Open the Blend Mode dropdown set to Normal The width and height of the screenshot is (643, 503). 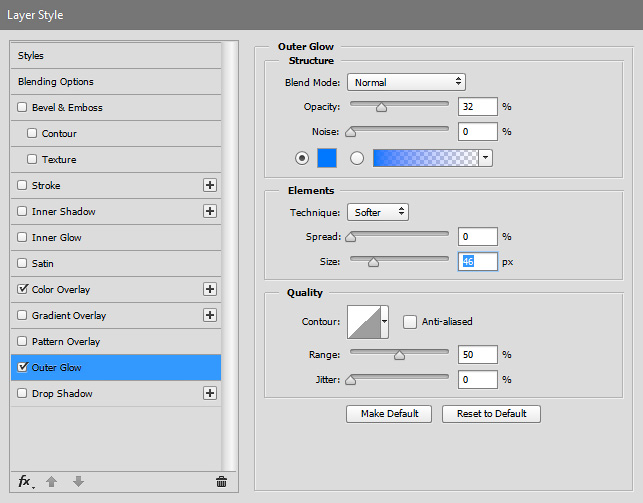coord(406,82)
